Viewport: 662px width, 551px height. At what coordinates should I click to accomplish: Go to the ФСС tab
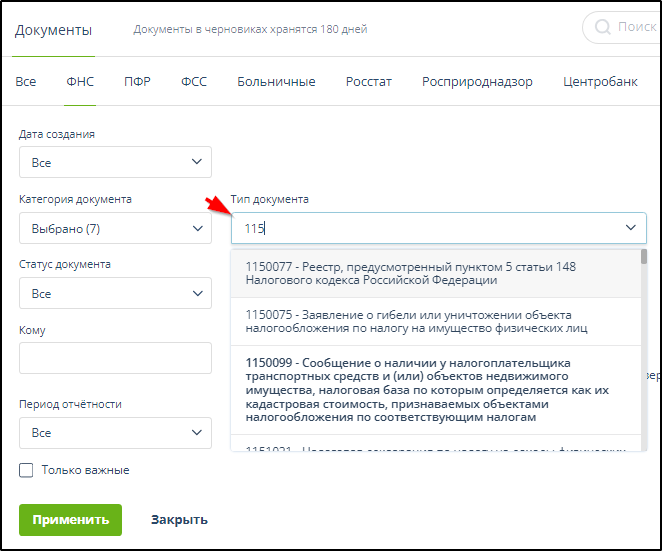tap(194, 82)
